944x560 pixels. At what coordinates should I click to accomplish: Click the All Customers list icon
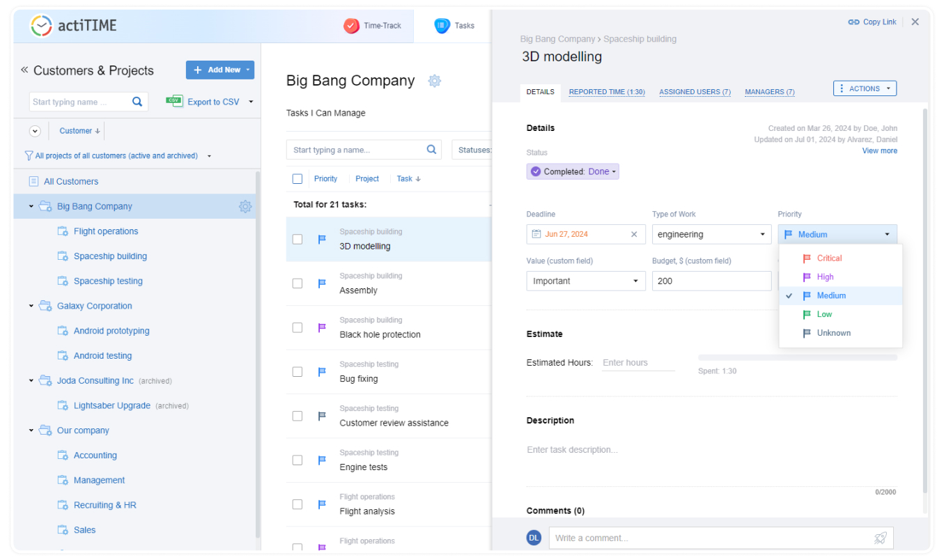tap(33, 181)
